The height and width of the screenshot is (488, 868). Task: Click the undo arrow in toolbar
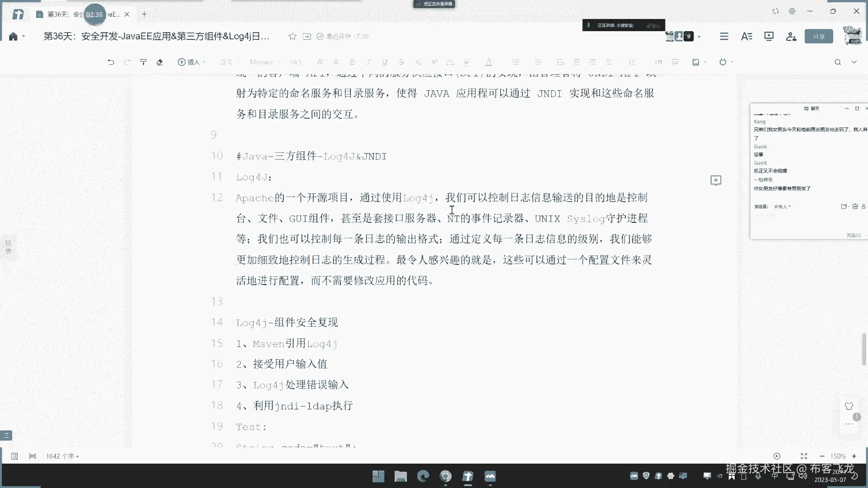click(111, 62)
